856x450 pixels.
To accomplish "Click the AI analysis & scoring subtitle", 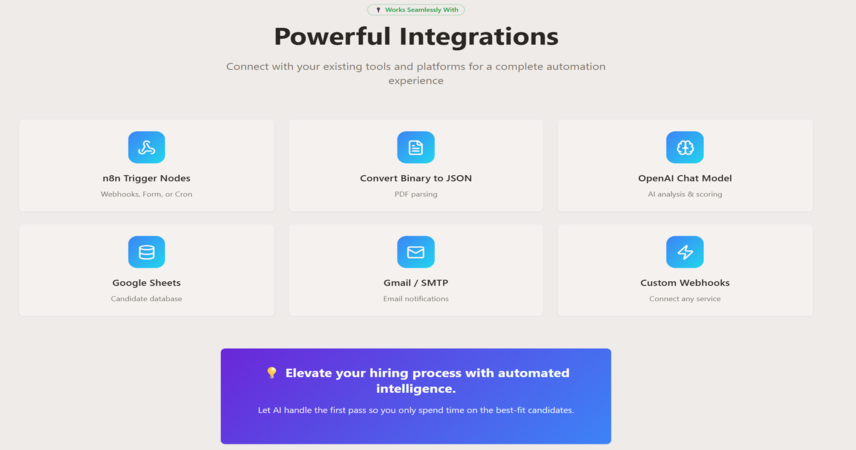I will point(685,194).
